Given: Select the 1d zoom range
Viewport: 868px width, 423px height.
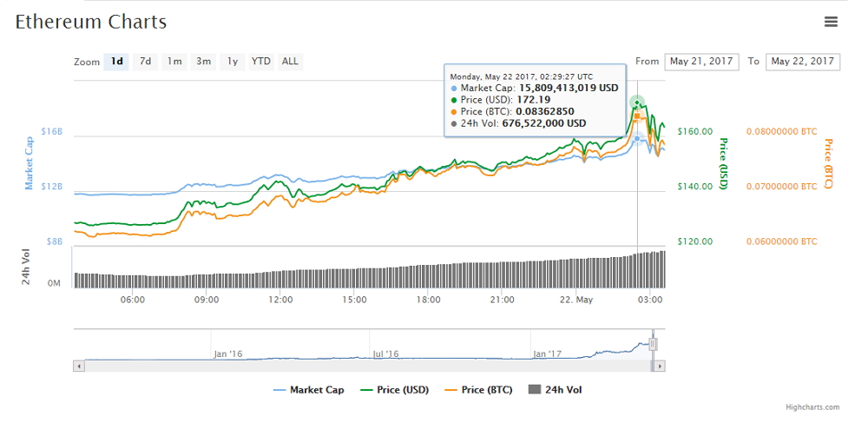Looking at the screenshot, I should [x=116, y=62].
